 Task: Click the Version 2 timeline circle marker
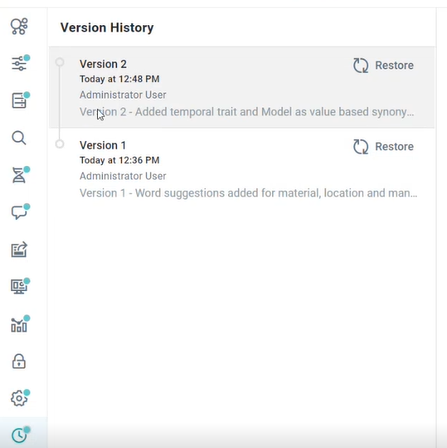[x=60, y=62]
